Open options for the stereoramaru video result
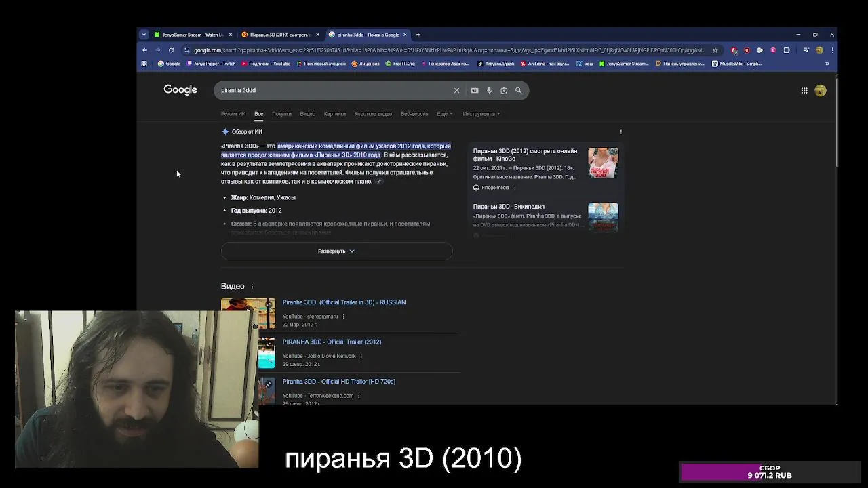Image resolution: width=868 pixels, height=488 pixels. (343, 317)
